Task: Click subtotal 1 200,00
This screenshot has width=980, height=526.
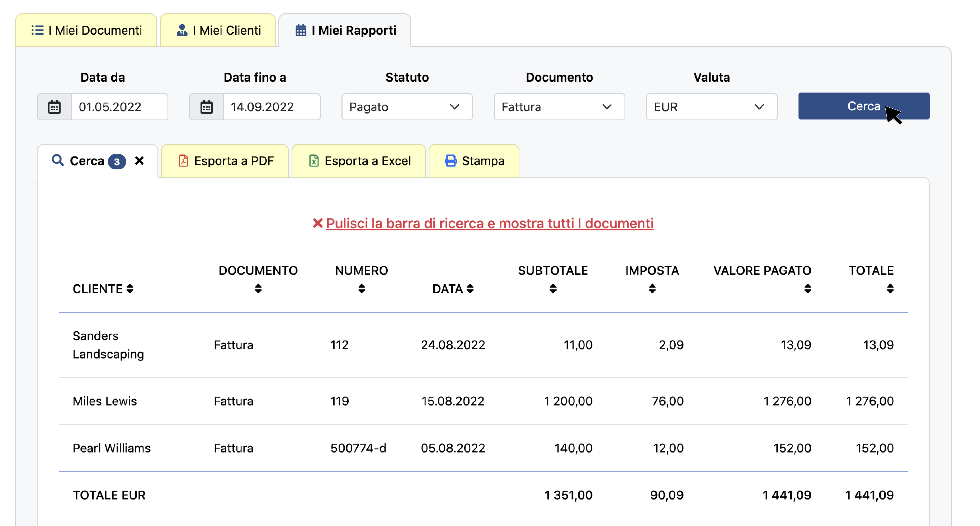Action: (568, 401)
